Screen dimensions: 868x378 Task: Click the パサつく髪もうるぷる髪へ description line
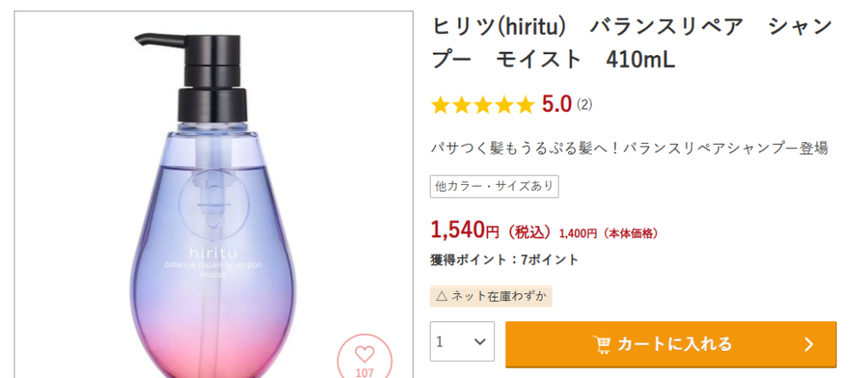click(x=629, y=148)
